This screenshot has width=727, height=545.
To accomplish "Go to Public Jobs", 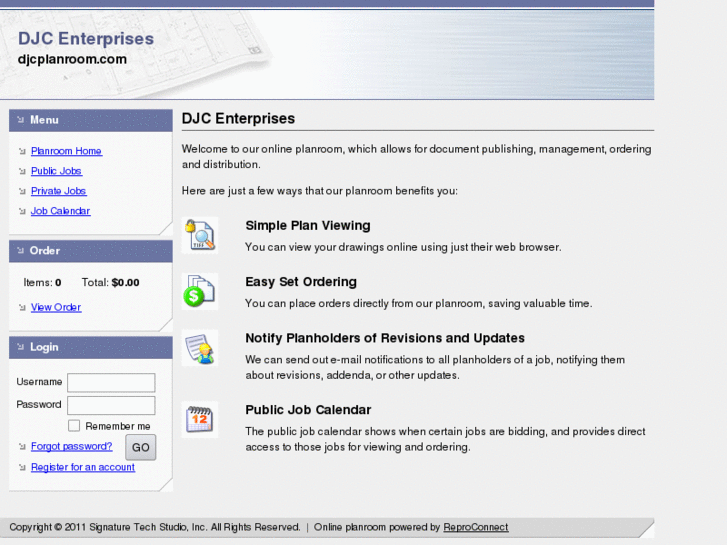I will click(x=56, y=171).
